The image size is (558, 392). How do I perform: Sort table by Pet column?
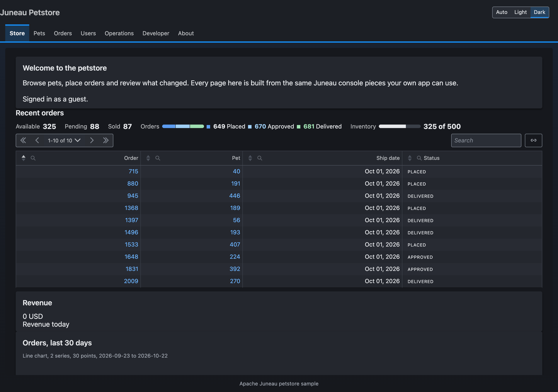(x=148, y=158)
